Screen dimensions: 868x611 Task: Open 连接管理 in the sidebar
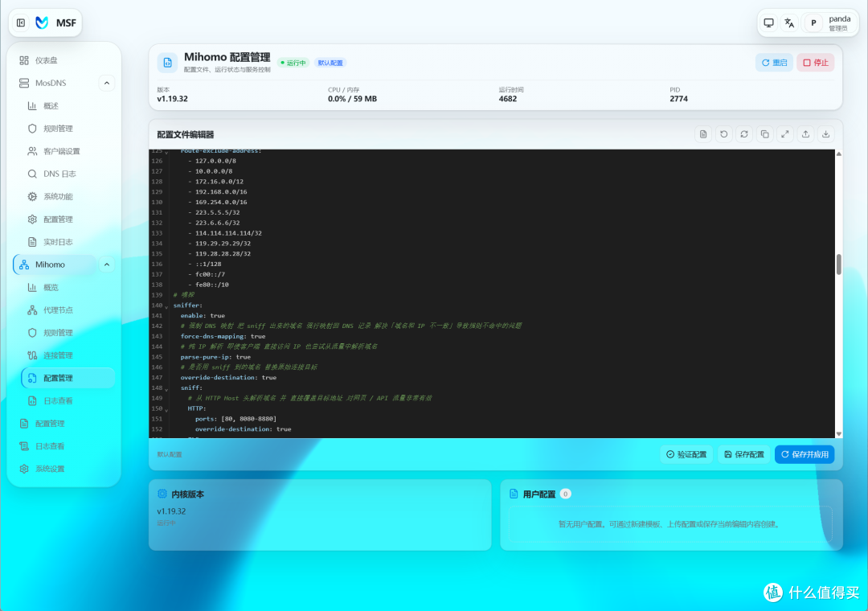click(x=68, y=355)
